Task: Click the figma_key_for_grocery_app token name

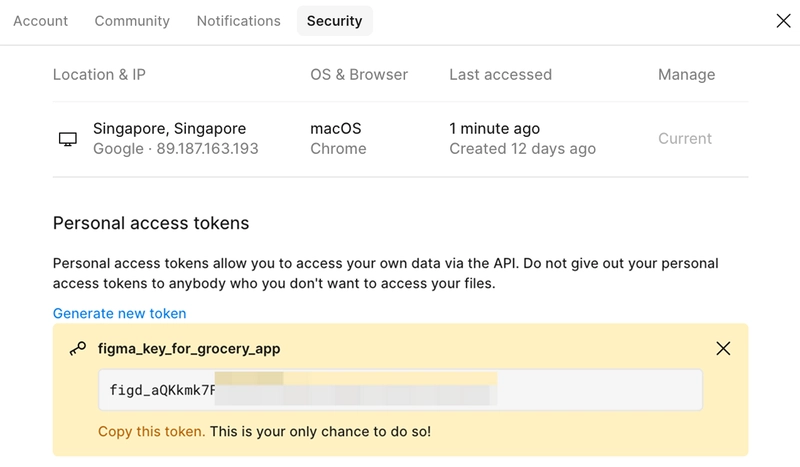Action: pos(189,349)
